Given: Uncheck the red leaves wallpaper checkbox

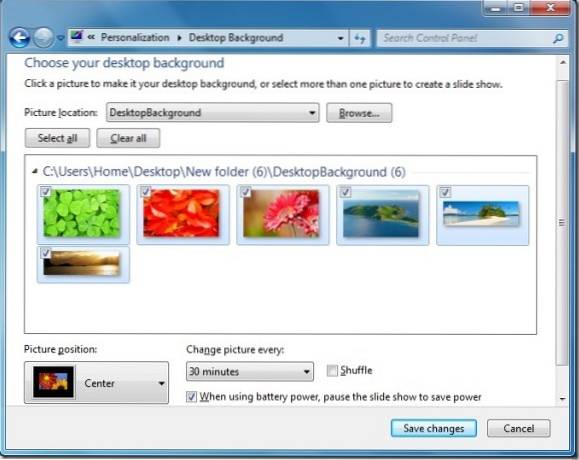Looking at the screenshot, I should click(x=145, y=192).
